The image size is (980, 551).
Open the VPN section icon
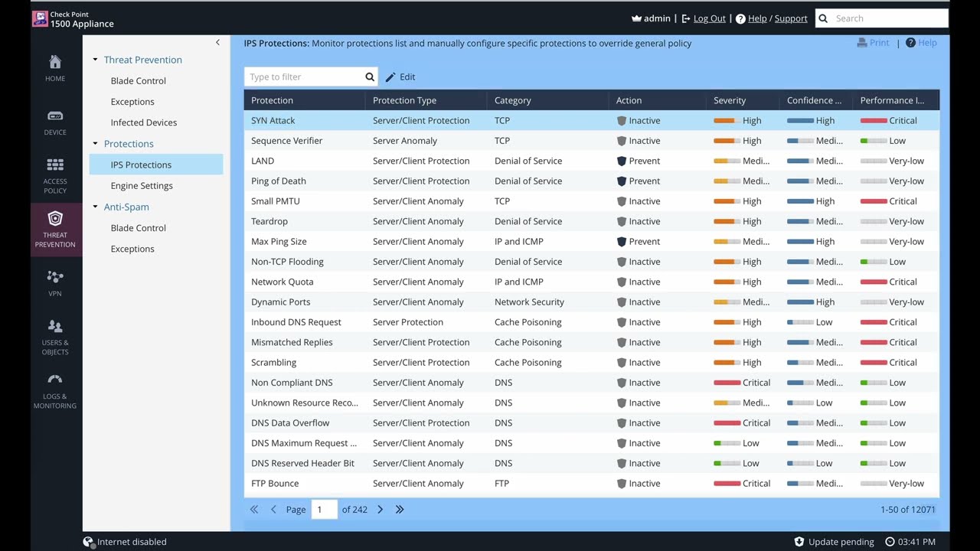55,276
